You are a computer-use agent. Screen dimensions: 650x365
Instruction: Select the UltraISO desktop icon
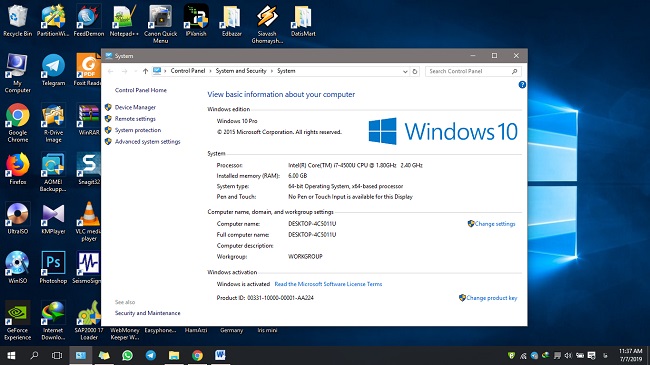point(17,218)
